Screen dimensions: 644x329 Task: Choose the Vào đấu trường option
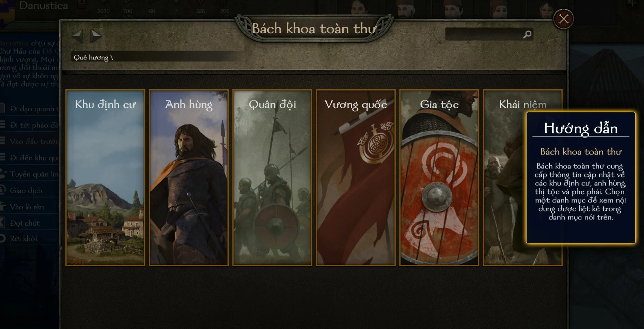29,141
